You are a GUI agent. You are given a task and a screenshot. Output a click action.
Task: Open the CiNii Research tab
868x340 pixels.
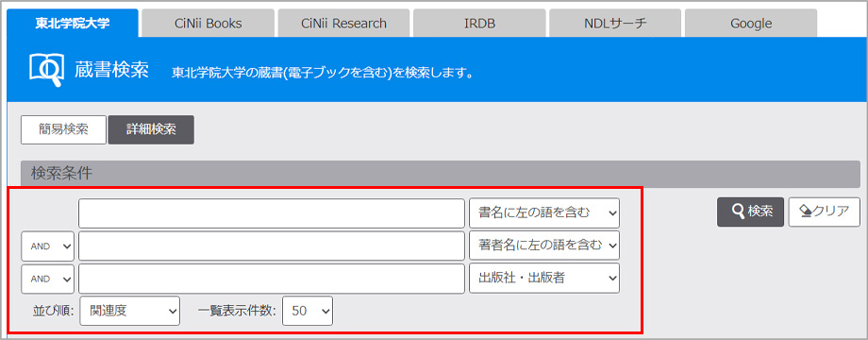coord(343,24)
